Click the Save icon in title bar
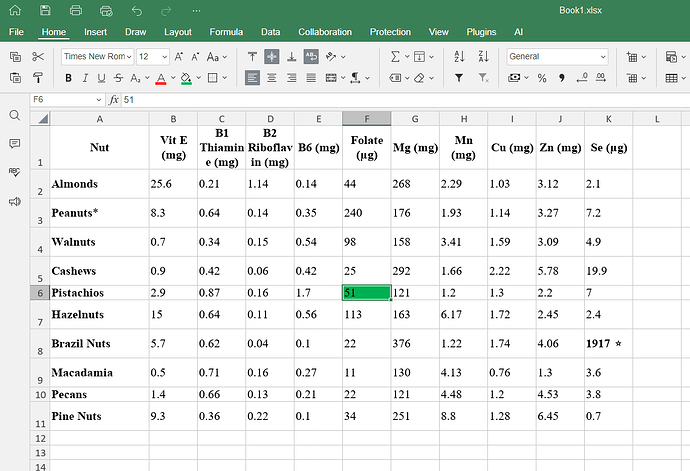690x471 pixels. 45,11
